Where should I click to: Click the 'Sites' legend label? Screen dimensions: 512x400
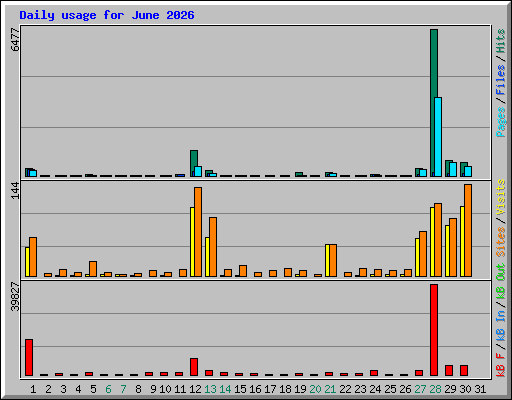click(500, 242)
